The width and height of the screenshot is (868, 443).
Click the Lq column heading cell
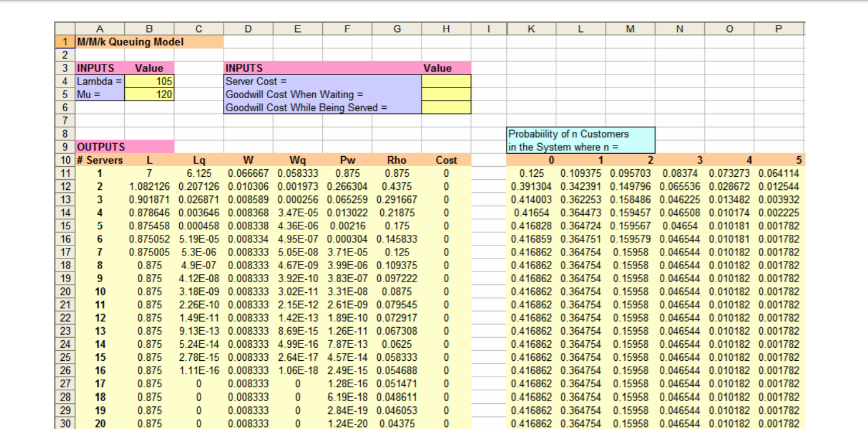199,160
